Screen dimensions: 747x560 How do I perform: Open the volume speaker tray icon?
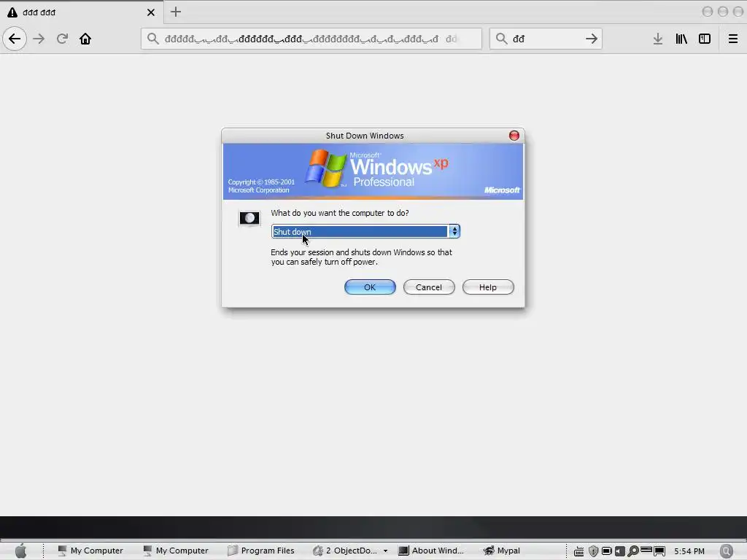click(620, 551)
